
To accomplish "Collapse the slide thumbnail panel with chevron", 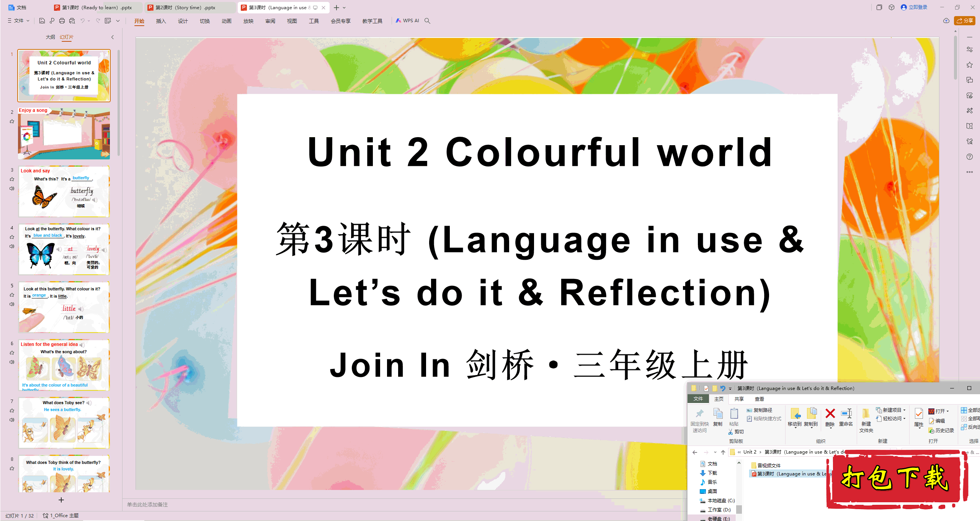I will pyautogui.click(x=113, y=37).
